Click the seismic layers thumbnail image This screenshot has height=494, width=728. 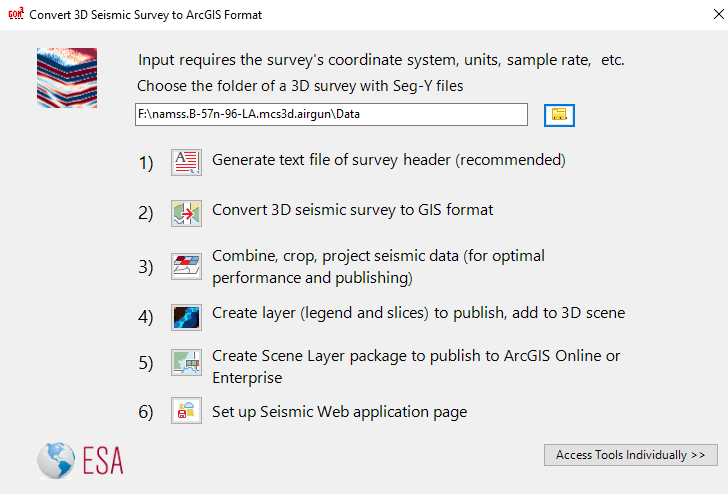[x=67, y=78]
